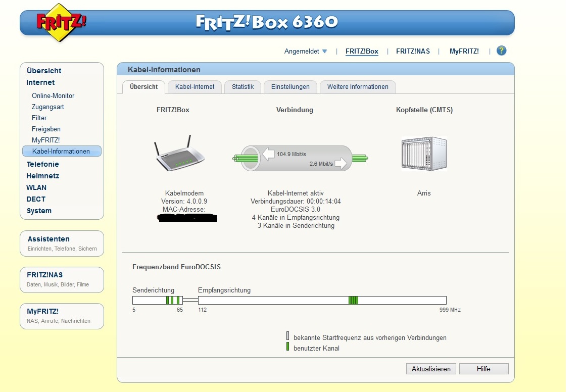Expand the WLAN sidebar section
This screenshot has width=582, height=392.
coord(36,187)
